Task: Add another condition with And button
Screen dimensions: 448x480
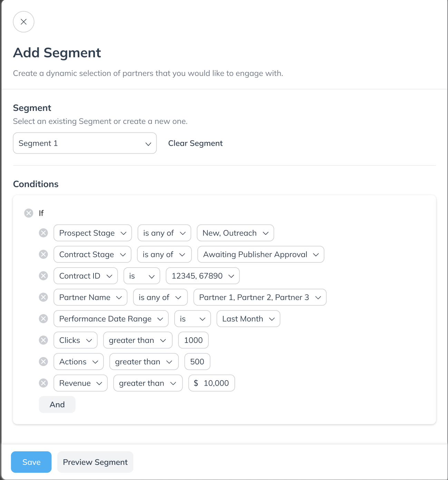Action: click(x=57, y=404)
